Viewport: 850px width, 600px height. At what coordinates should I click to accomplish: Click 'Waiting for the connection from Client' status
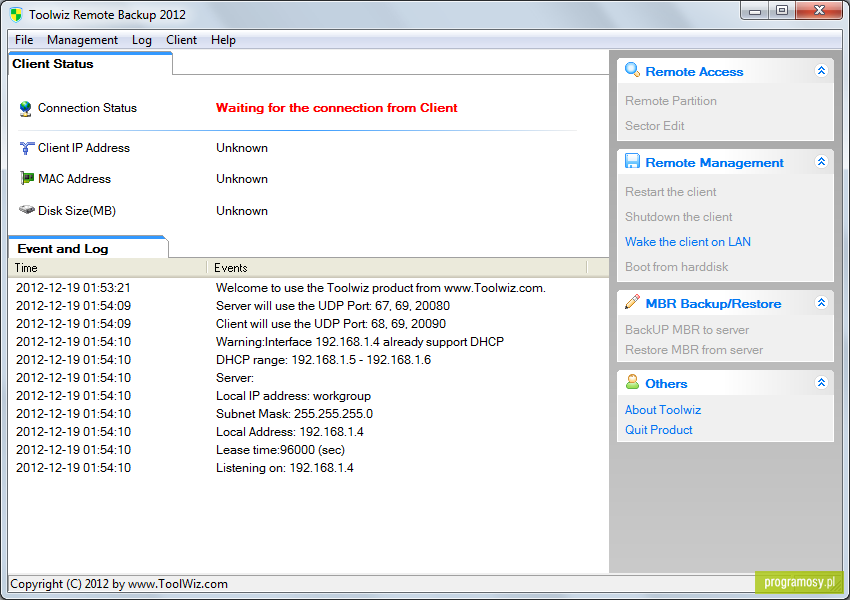tap(337, 108)
